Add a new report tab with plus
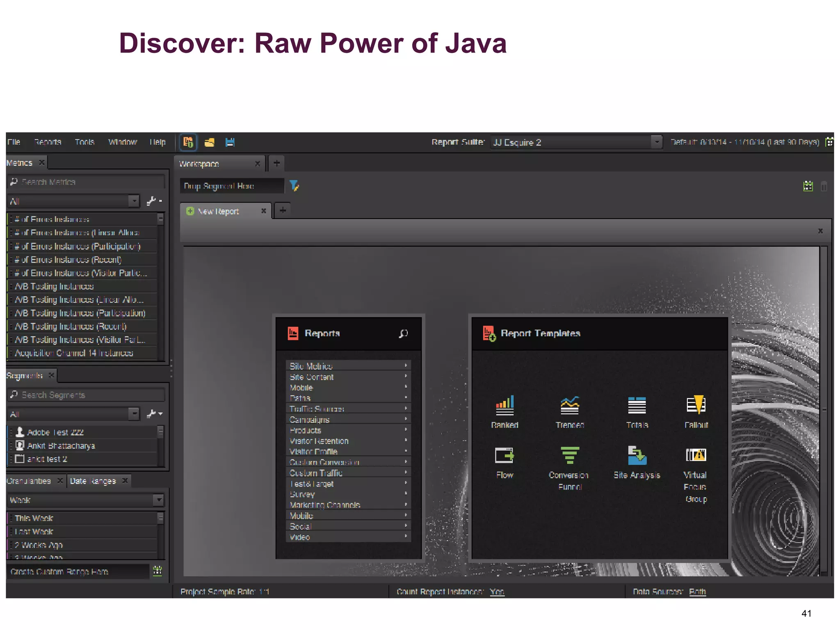Screen dimensions: 840x630 click(283, 210)
